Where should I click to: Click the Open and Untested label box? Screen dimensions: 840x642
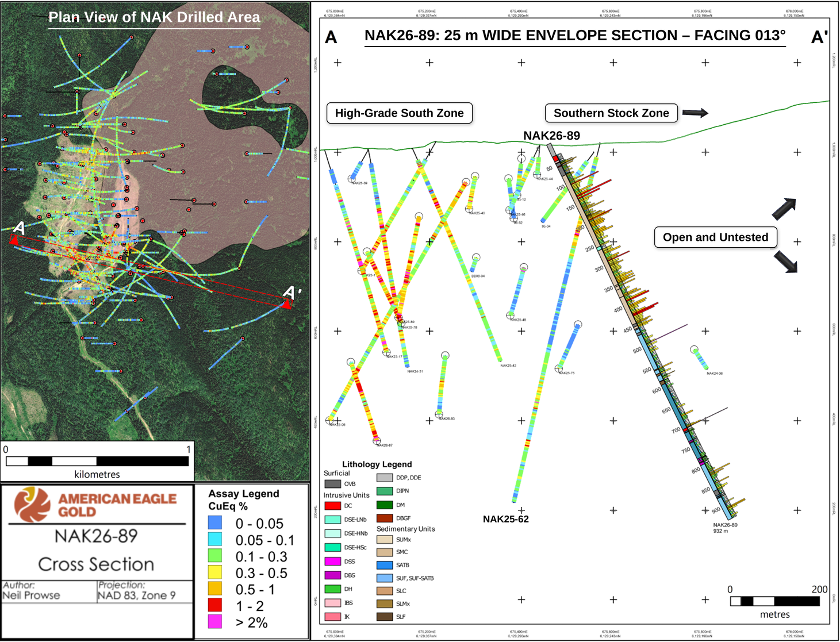tap(716, 237)
